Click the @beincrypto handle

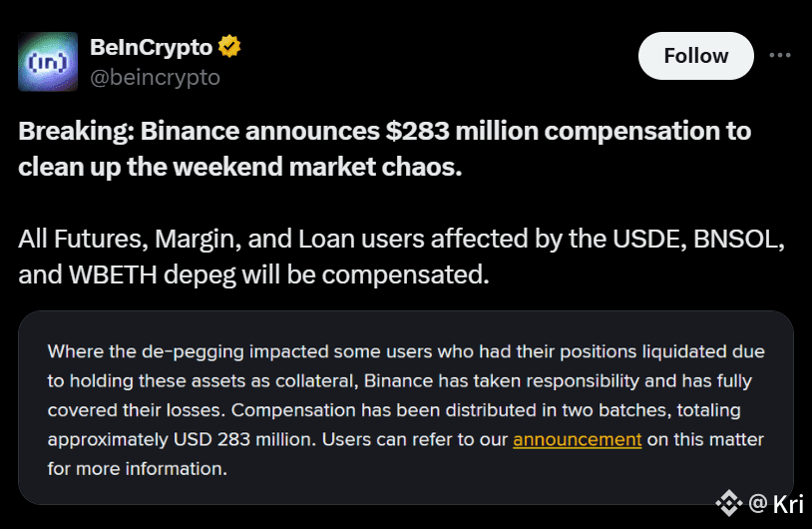pos(155,76)
